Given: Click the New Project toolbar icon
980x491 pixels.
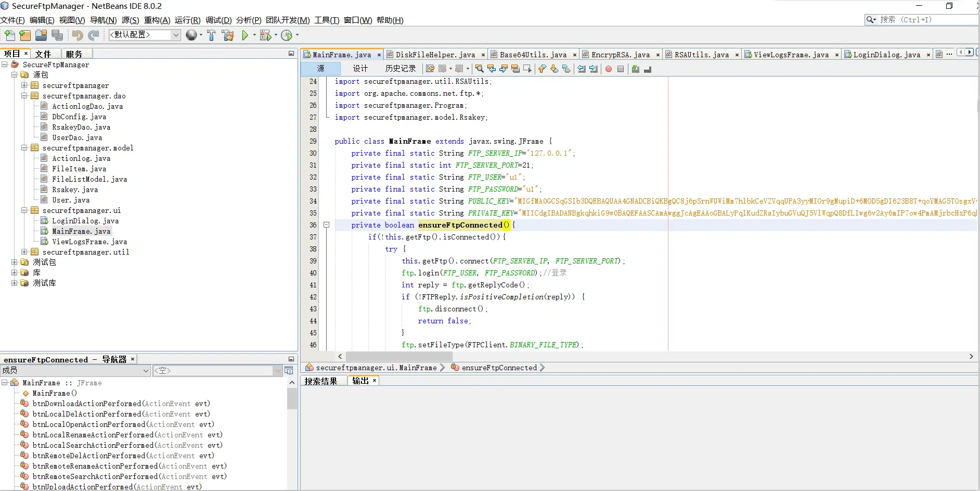Looking at the screenshot, I should coord(25,35).
